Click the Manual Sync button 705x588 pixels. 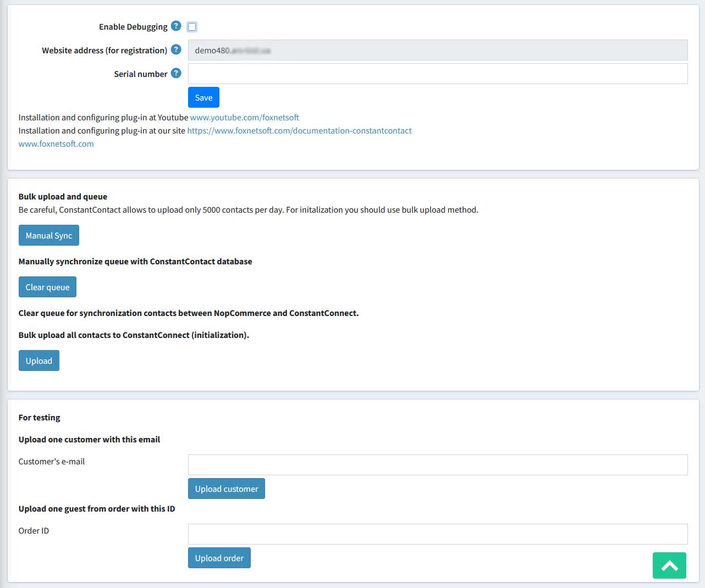pos(49,235)
